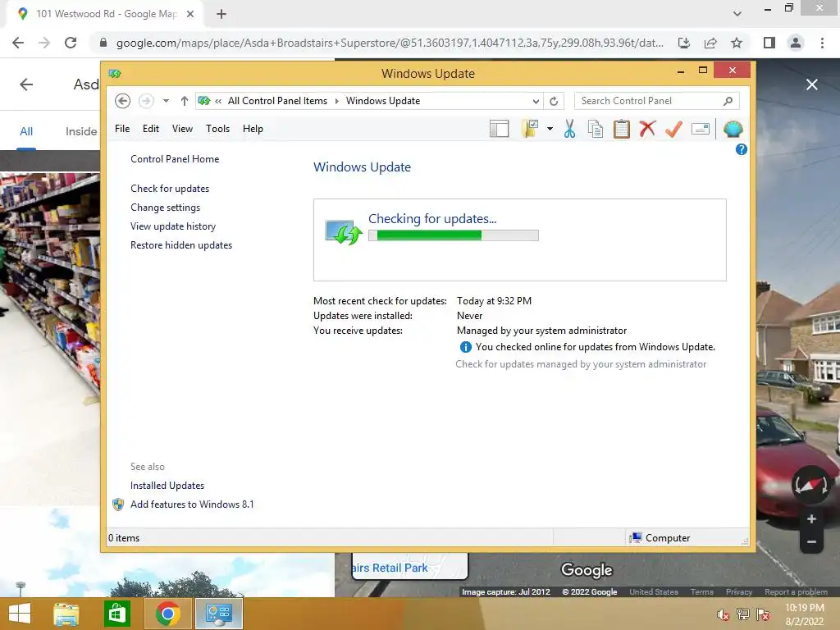Click the Properties toolbar icon
This screenshot has height=630, width=840.
pos(701,129)
